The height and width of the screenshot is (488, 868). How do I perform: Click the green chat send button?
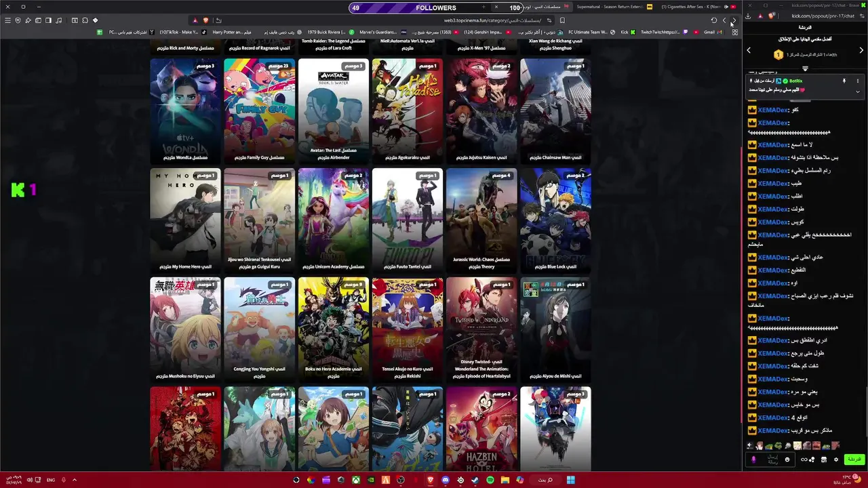(854, 460)
